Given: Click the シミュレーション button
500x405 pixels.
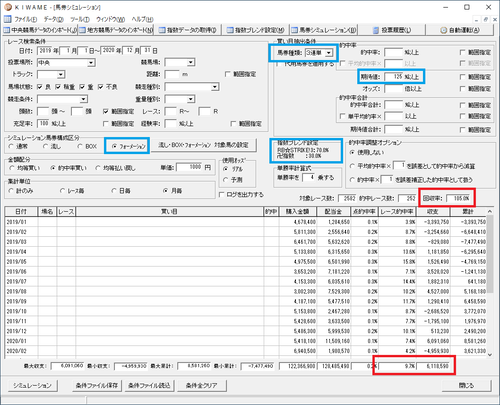Looking at the screenshot, I should click(32, 386).
